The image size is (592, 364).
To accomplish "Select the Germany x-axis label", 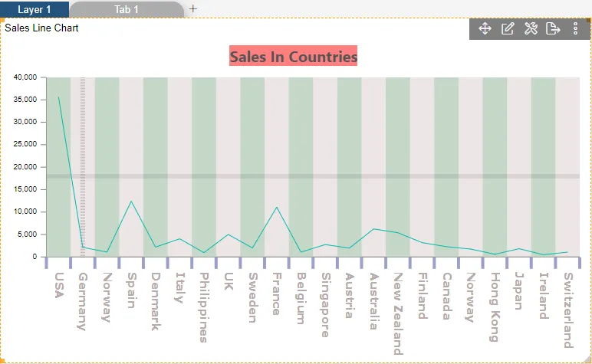I will [83, 301].
